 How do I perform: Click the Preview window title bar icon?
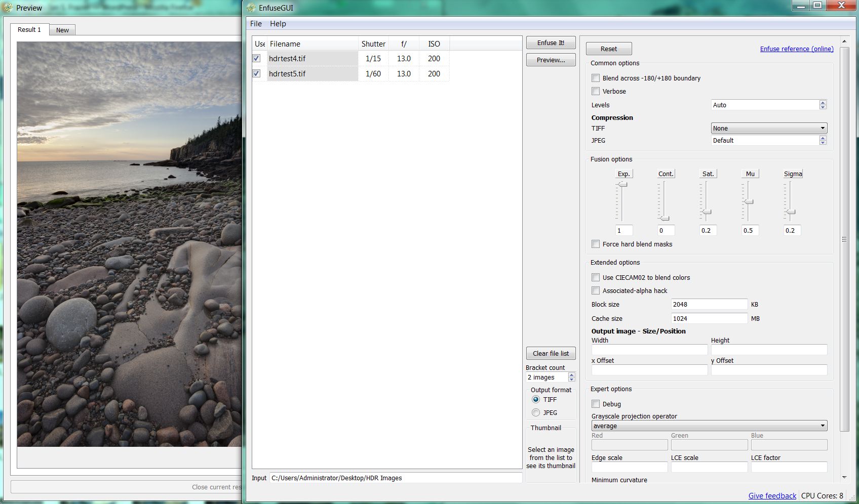[8, 8]
